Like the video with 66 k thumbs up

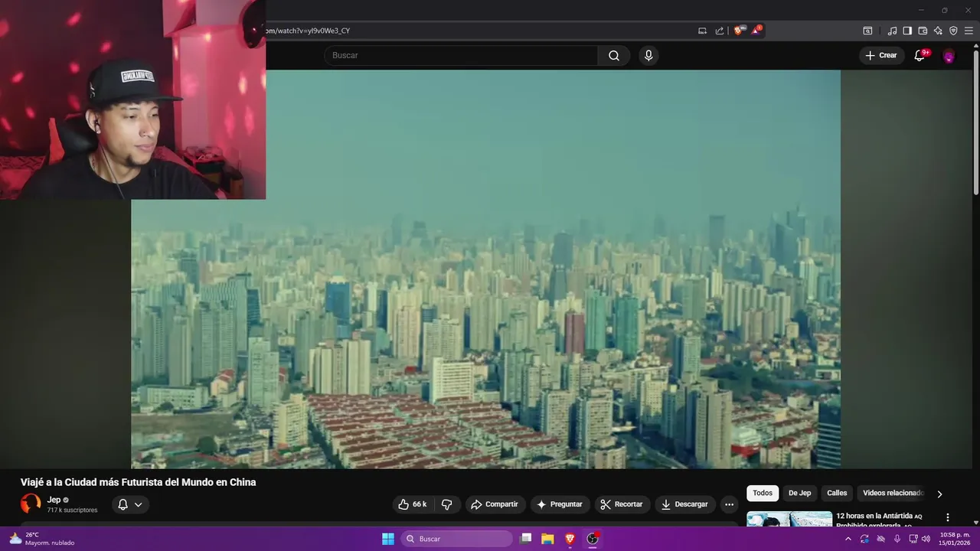point(413,504)
